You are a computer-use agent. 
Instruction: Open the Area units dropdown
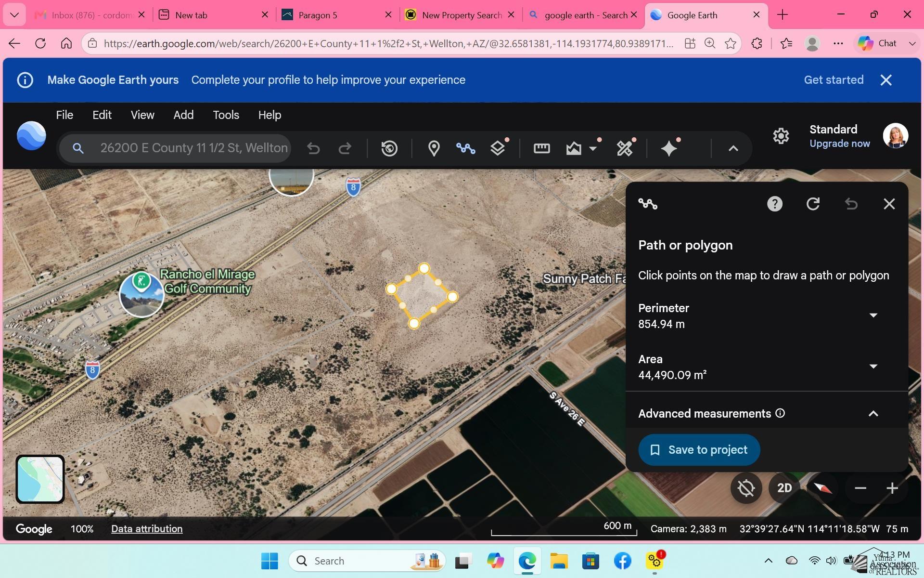pyautogui.click(x=873, y=367)
